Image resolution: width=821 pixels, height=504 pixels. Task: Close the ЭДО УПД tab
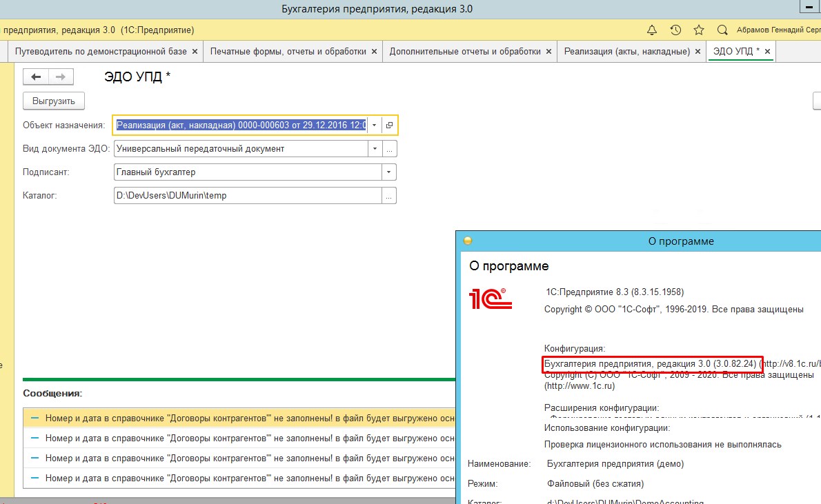tap(768, 51)
